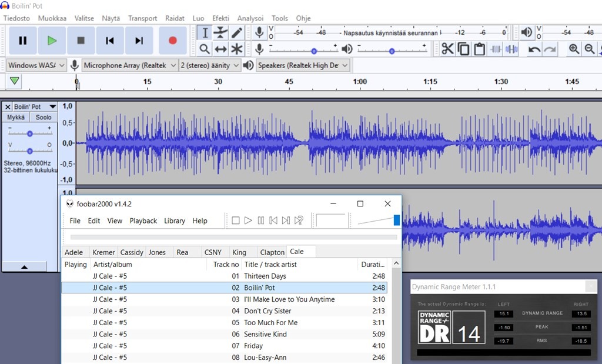Image resolution: width=602 pixels, height=364 pixels.
Task: Collapse the Boilin' Pot track
Action: (24, 267)
